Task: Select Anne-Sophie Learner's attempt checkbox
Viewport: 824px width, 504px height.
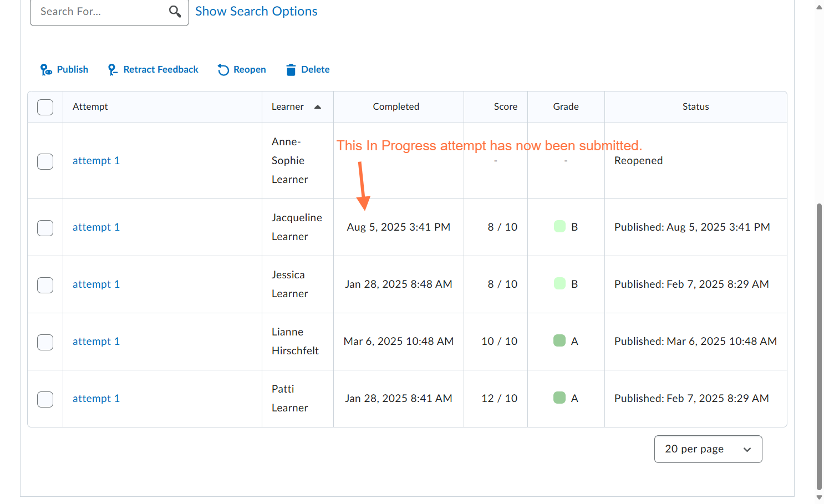Action: (x=45, y=161)
